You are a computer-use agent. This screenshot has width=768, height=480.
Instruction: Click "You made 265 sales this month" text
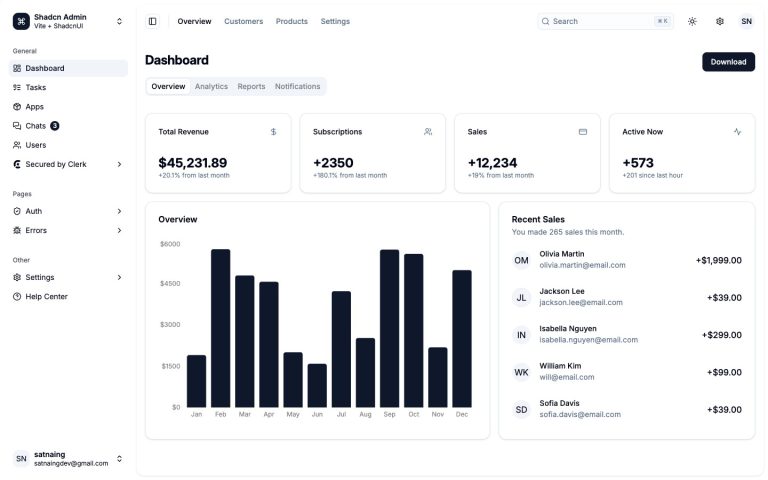click(x=568, y=232)
